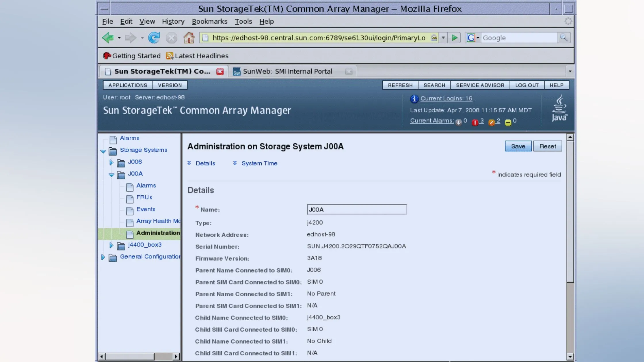Click the Getting Started bookmark icon
This screenshot has height=362, width=644.
107,56
